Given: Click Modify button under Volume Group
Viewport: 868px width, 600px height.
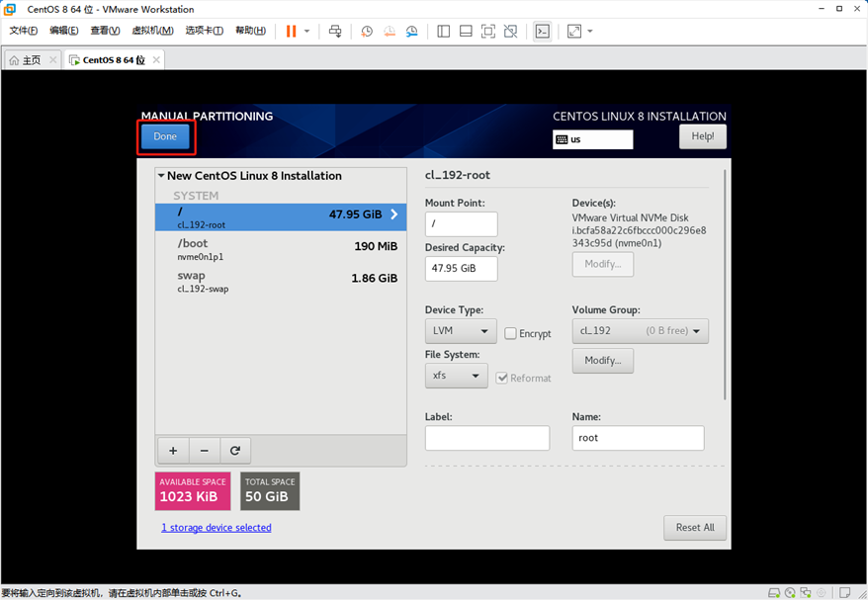Looking at the screenshot, I should (x=603, y=361).
